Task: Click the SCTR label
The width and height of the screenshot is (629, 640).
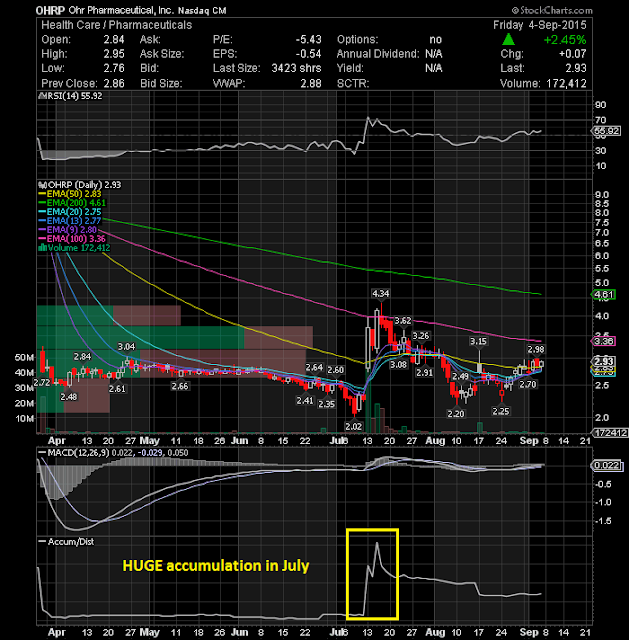Action: click(353, 83)
